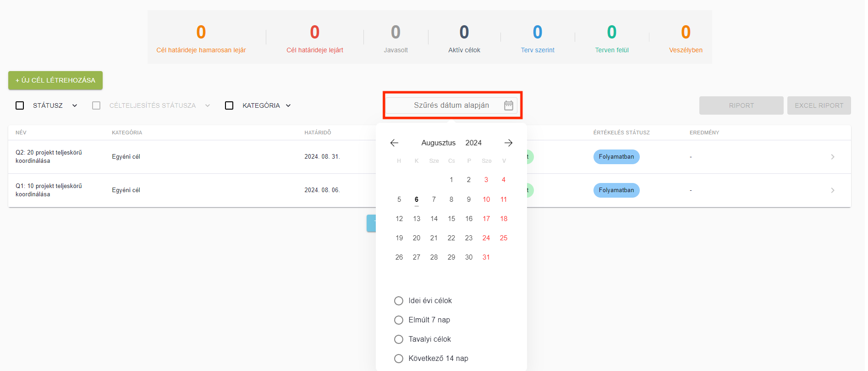
Task: Select 'Következő 14 nap' radio button
Action: coord(399,359)
